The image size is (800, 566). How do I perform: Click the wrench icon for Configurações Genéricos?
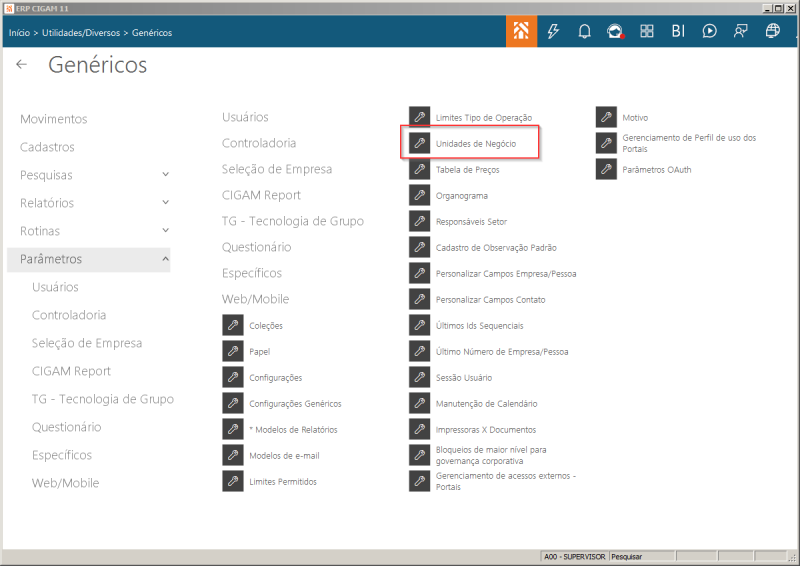233,403
